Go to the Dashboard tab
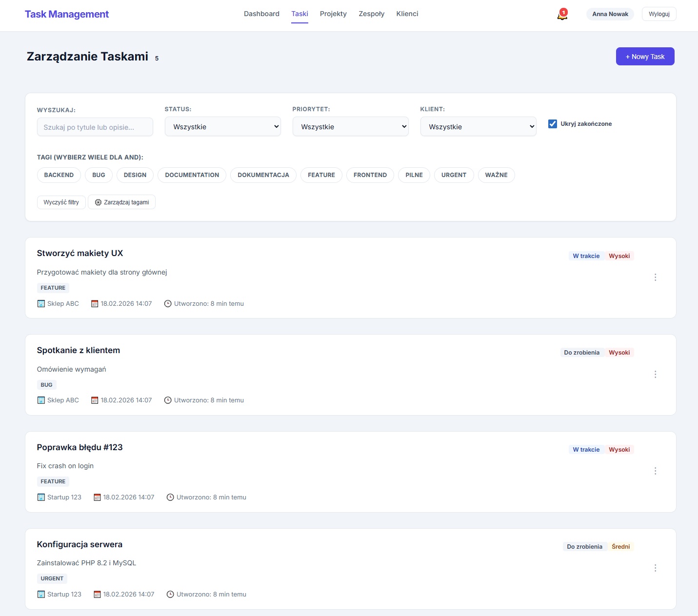This screenshot has width=698, height=616. coord(261,14)
